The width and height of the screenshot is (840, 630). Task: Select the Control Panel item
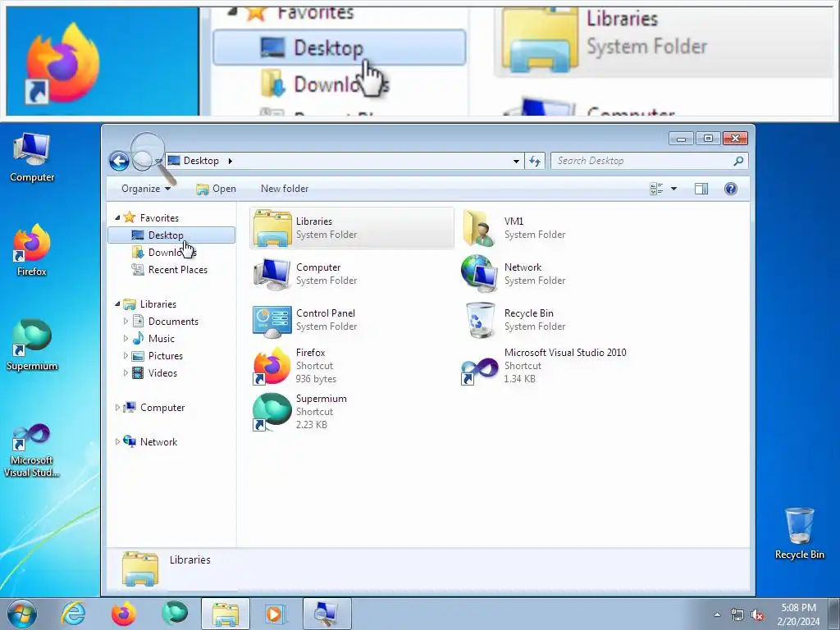(305, 320)
